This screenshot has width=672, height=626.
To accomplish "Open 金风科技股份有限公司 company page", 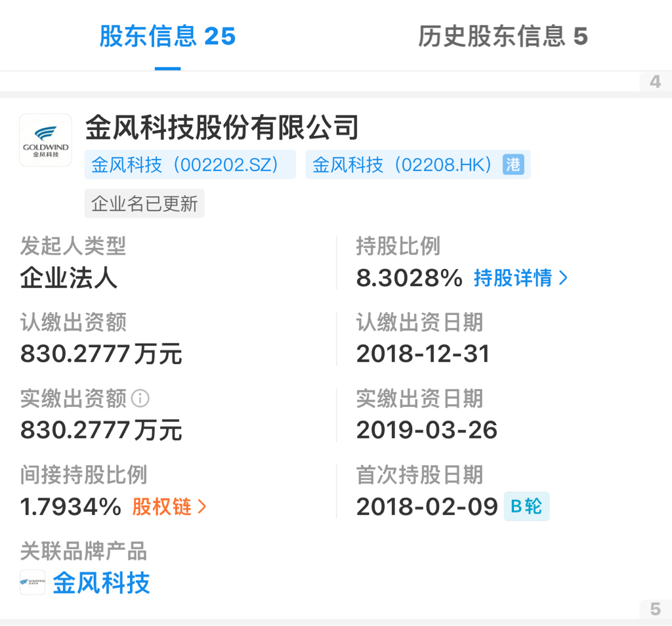I will (222, 128).
